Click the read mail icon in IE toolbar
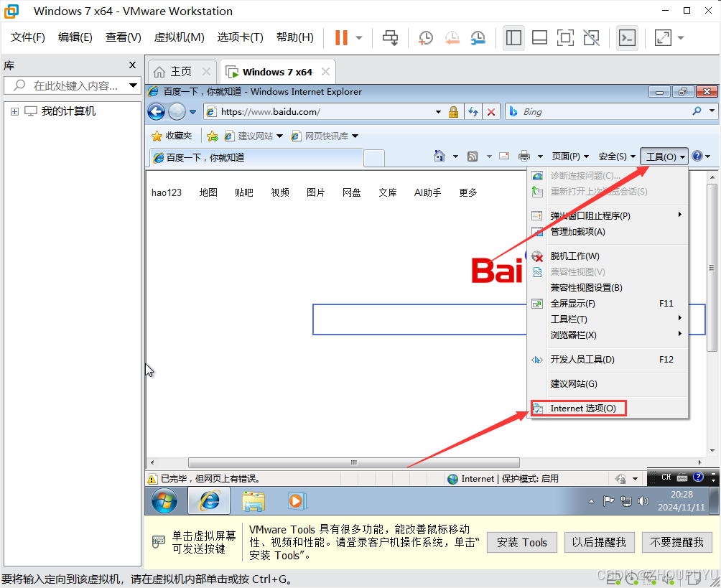721x588 pixels. click(x=504, y=156)
